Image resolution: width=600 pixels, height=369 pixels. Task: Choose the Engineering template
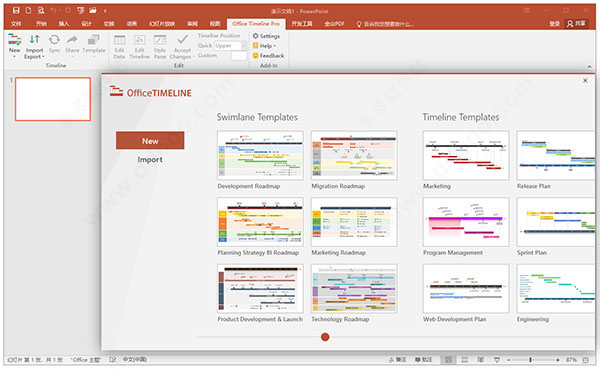(x=556, y=289)
